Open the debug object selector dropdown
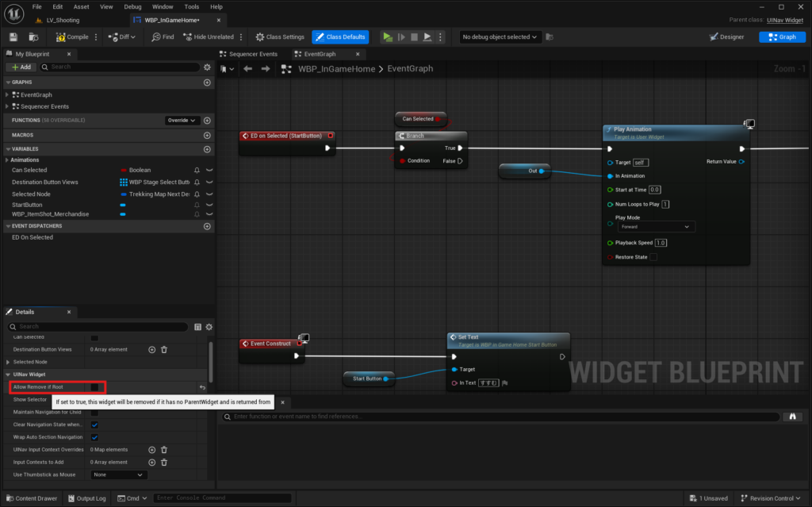 pyautogui.click(x=500, y=36)
